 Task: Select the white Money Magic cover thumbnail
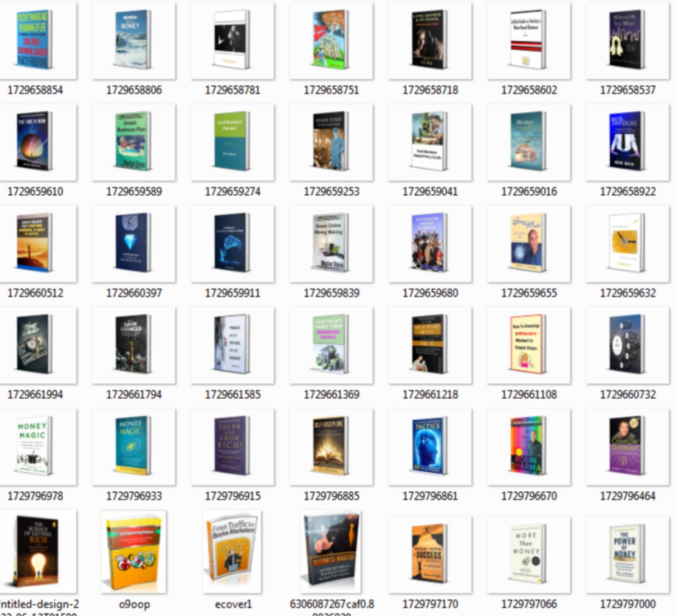[34, 447]
